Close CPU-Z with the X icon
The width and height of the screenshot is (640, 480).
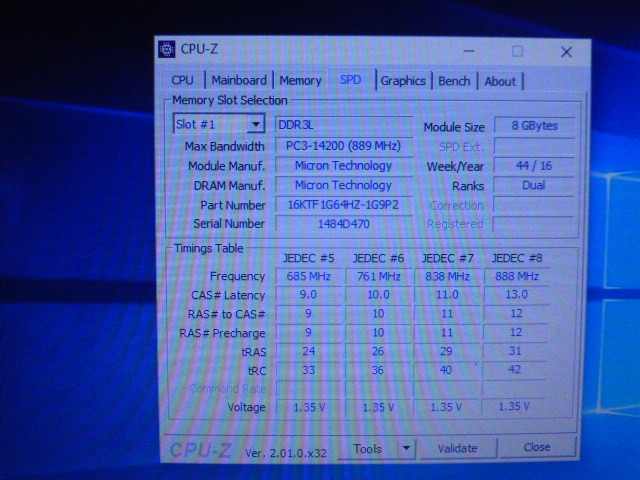(x=566, y=52)
